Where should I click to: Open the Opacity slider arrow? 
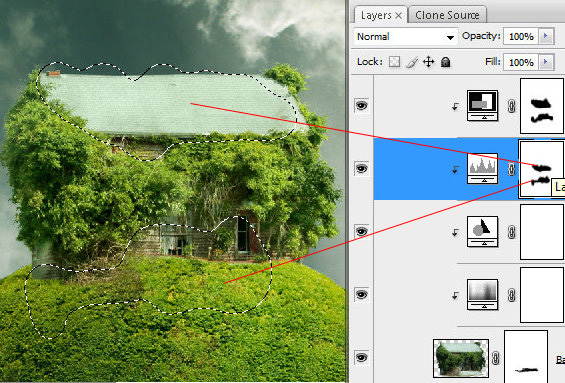[x=546, y=36]
